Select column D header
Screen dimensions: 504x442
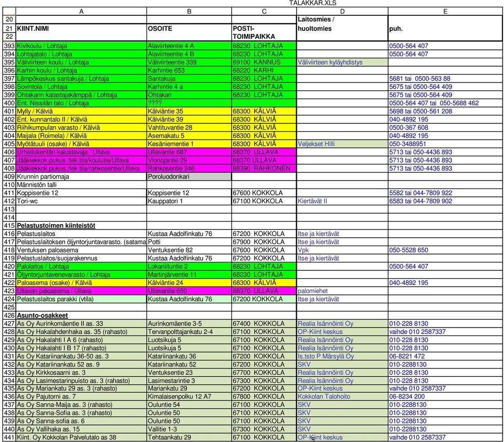342,11
